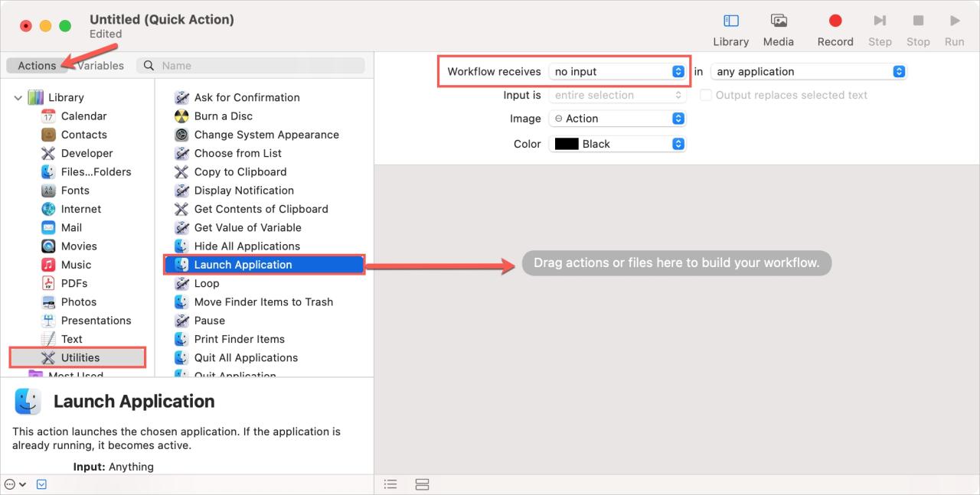This screenshot has height=495, width=980.
Task: Collapse the Library tree in sidebar
Action: coord(18,97)
